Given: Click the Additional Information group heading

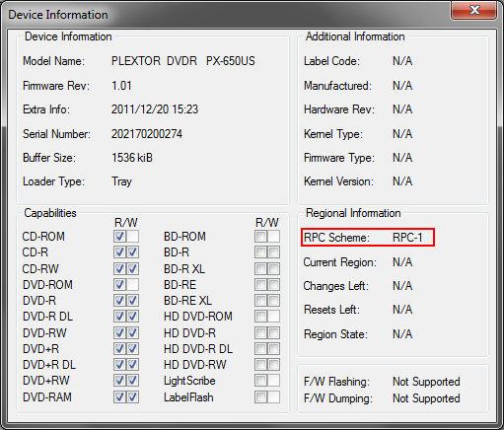Looking at the screenshot, I should click(355, 36).
